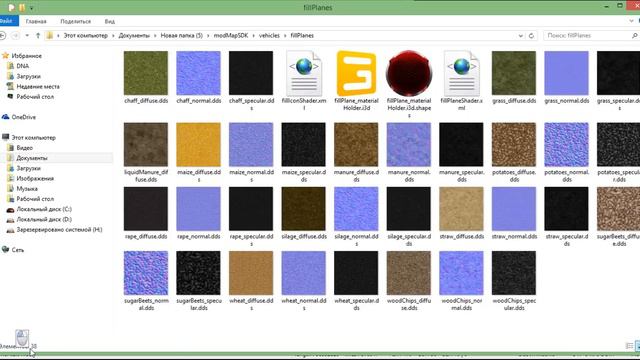Select maize_normal.dds file
Viewport: 640px width, 360px height.
click(x=251, y=144)
